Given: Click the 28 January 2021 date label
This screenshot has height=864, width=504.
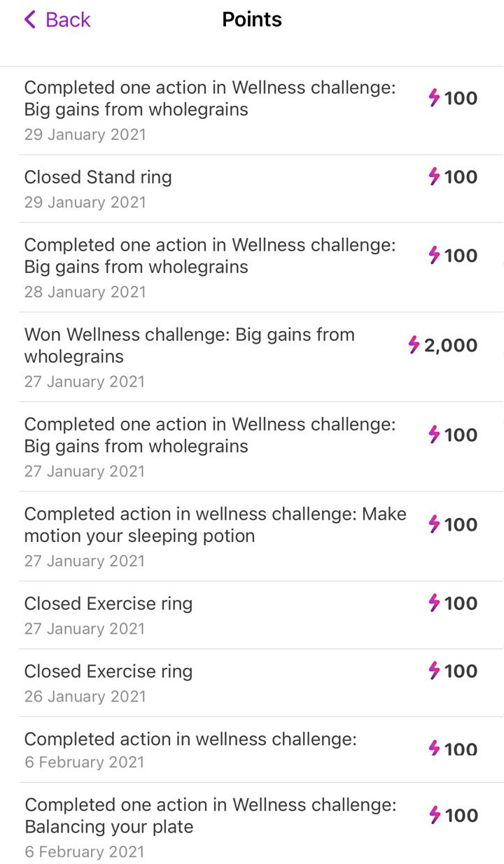Looking at the screenshot, I should [85, 292].
